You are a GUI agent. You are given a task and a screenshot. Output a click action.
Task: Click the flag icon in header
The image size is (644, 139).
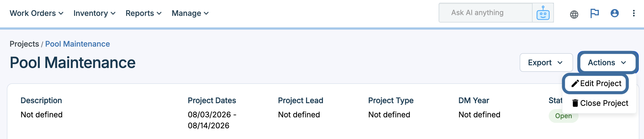click(x=594, y=13)
